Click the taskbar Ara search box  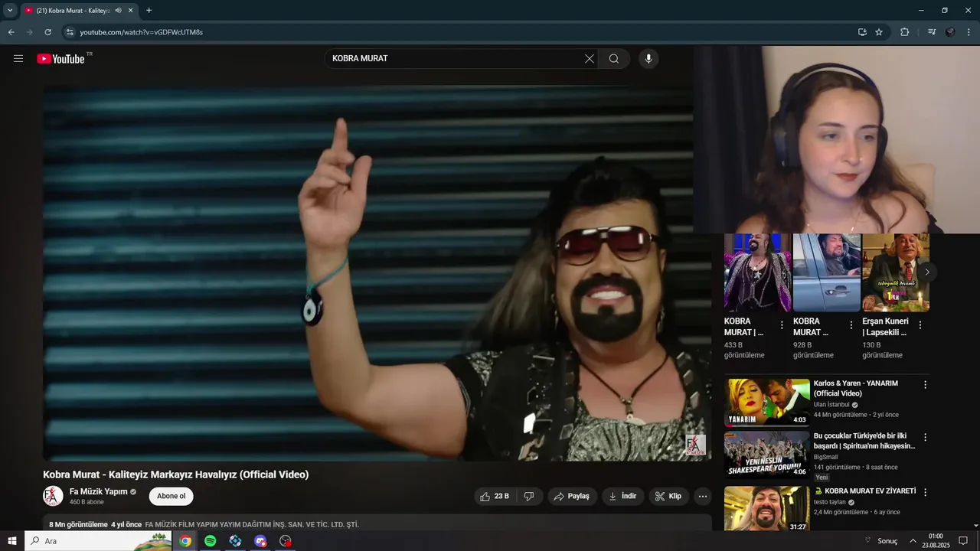tap(98, 541)
